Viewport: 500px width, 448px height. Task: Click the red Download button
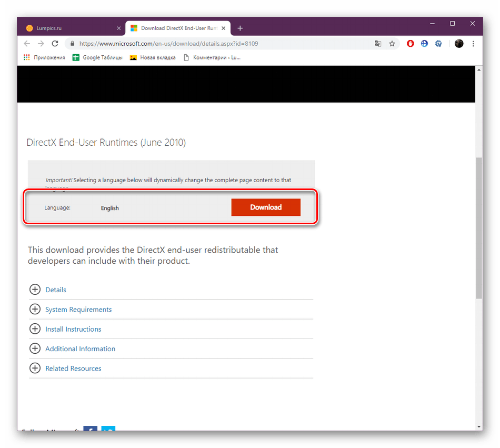[x=266, y=207]
